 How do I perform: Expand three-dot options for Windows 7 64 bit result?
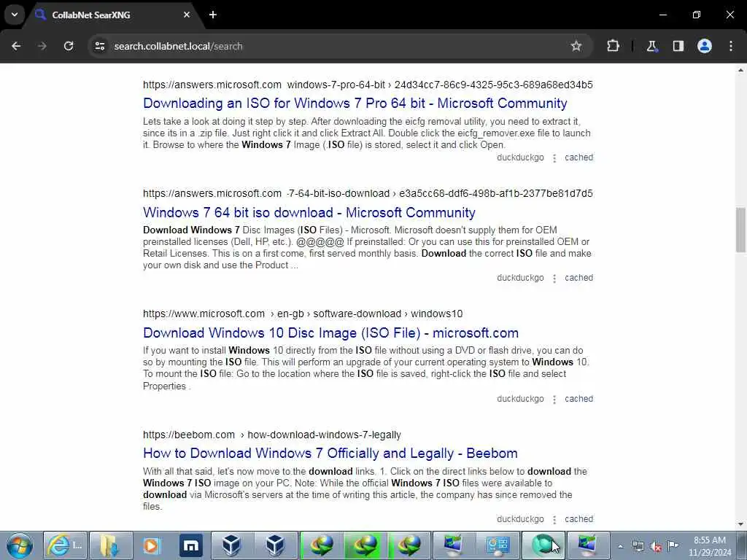(554, 278)
